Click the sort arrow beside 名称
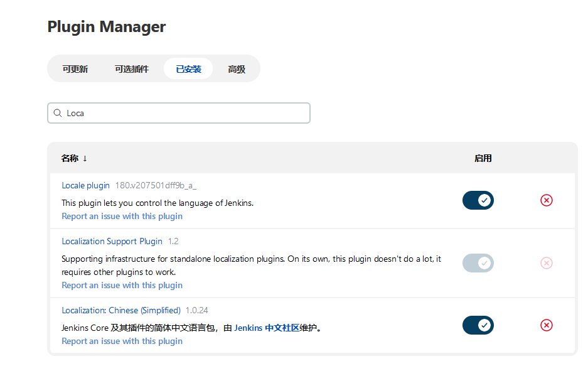Screen dimensions: 588x371 coord(85,158)
